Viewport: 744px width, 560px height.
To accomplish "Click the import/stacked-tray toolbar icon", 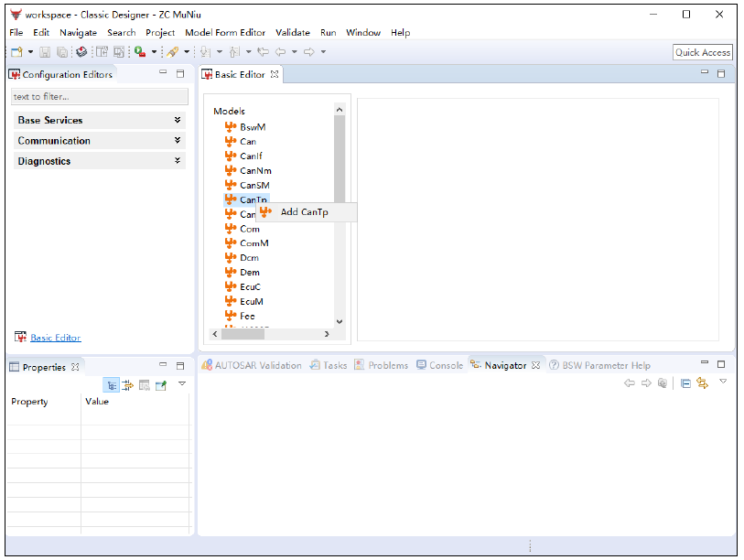I will pyautogui.click(x=81, y=52).
